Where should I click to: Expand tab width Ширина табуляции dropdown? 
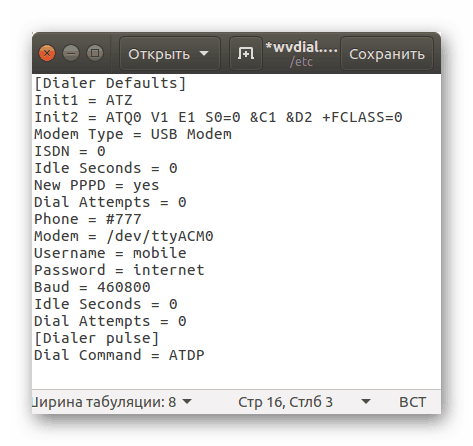[x=112, y=402]
